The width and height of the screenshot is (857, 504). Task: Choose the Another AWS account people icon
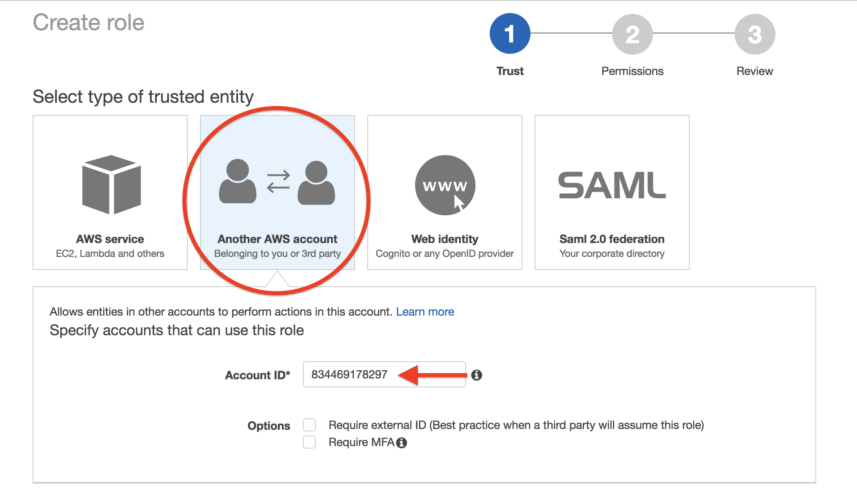pos(277,182)
